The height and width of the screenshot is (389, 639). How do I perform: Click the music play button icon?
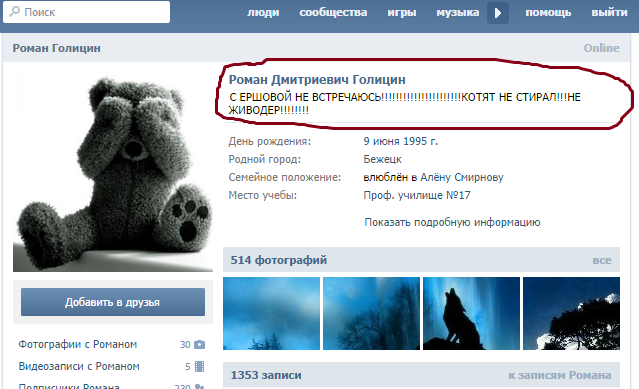pos(498,13)
